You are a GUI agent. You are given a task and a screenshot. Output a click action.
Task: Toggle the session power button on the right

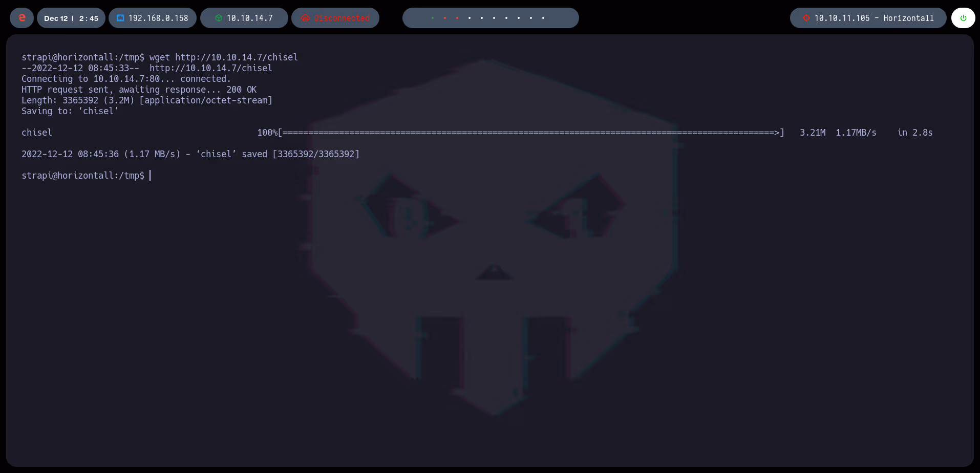(963, 18)
